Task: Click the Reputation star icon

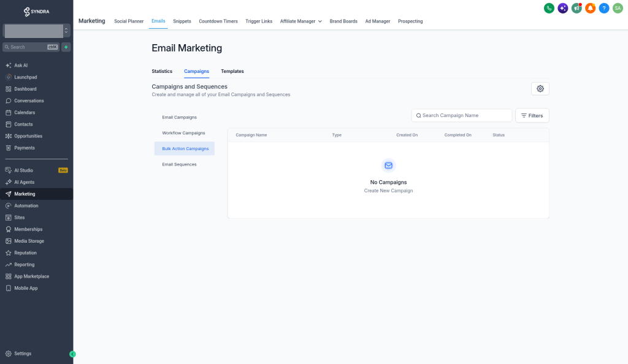Action: pos(9,253)
